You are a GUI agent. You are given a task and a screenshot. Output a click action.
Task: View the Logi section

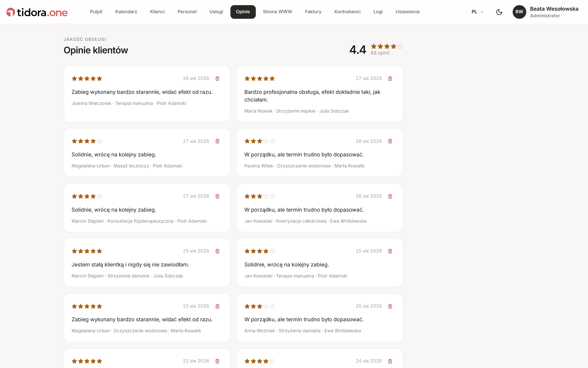point(378,12)
